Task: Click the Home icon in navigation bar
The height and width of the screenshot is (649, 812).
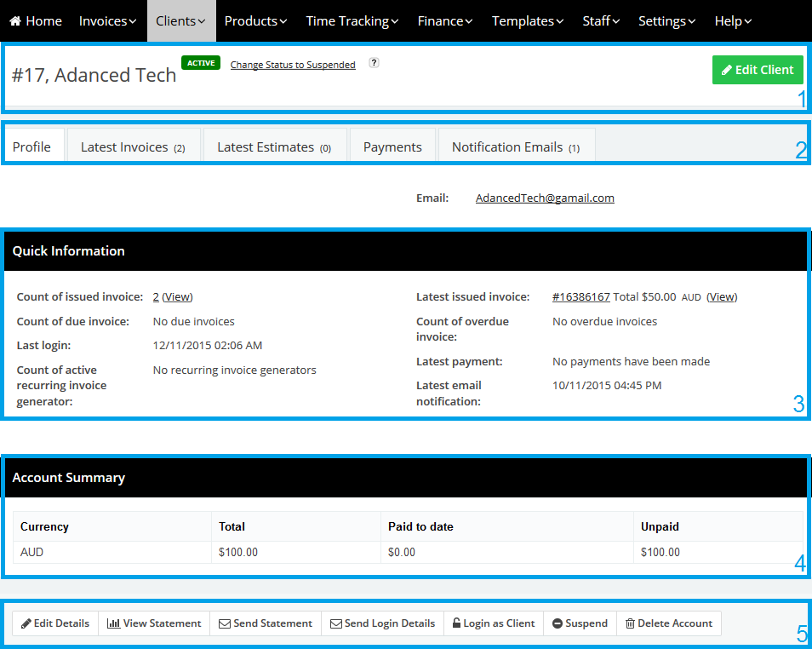Action: [15, 21]
